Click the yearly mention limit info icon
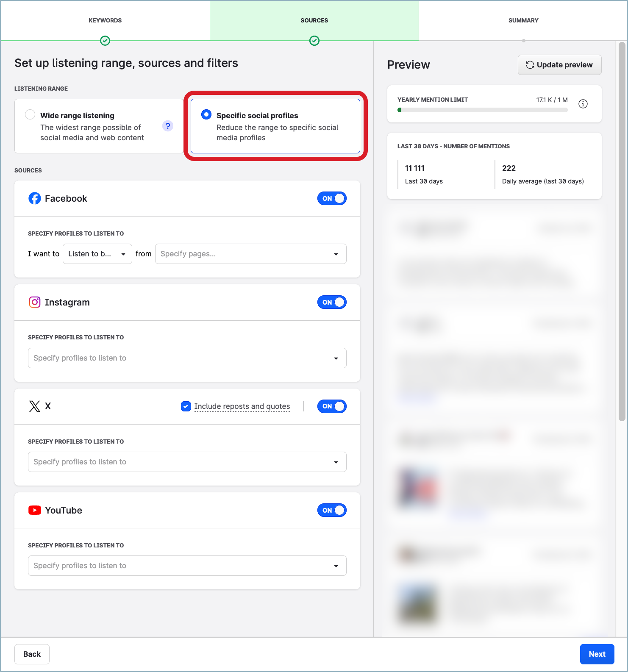 (583, 104)
